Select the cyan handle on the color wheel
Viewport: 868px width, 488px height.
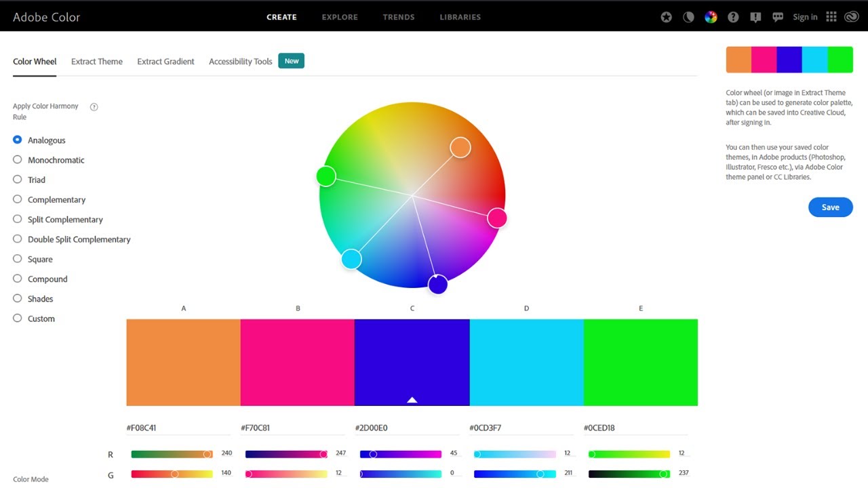[351, 259]
